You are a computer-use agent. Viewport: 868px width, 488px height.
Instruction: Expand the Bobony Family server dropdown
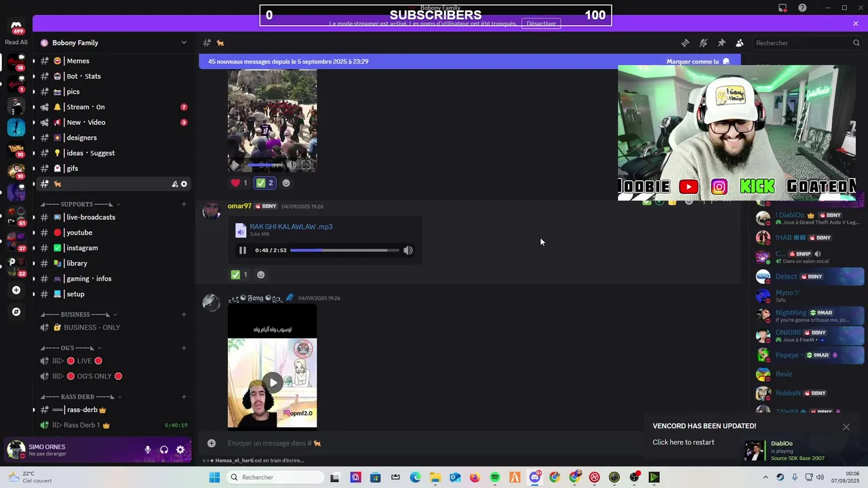pyautogui.click(x=184, y=43)
